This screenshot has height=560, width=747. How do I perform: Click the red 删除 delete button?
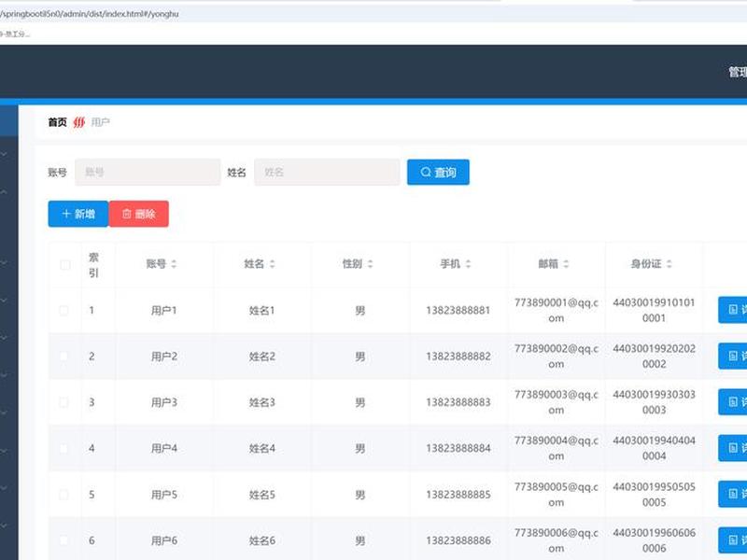(138, 214)
